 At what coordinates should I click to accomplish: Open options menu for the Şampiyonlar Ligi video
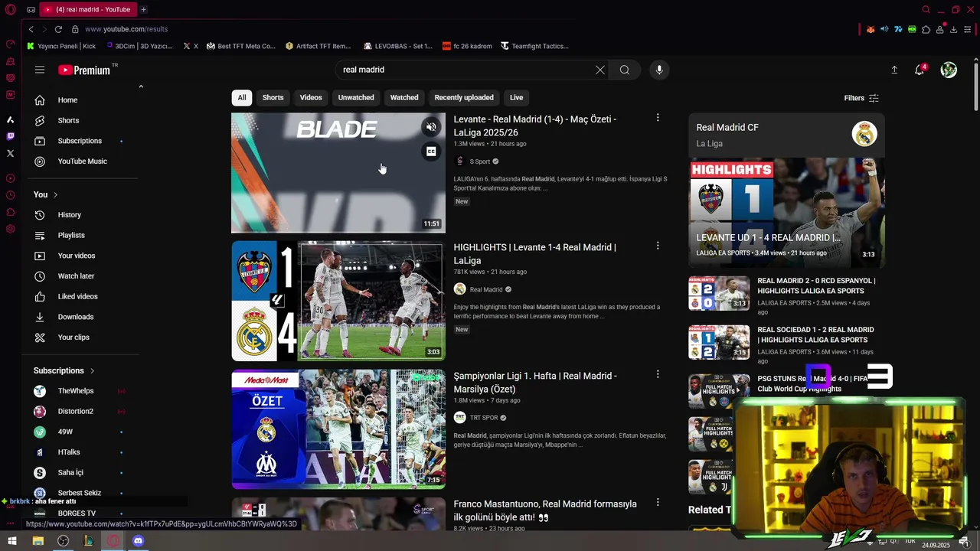(657, 374)
